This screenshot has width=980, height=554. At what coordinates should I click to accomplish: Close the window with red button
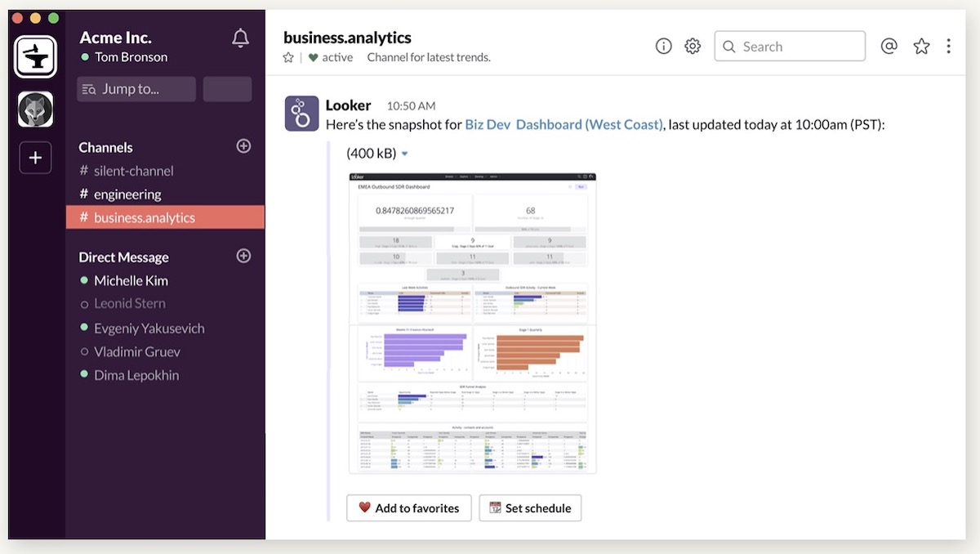19,18
